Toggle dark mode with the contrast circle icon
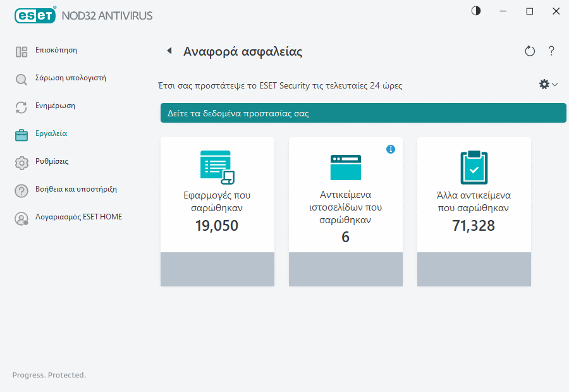The height and width of the screenshot is (392, 569). 475,11
